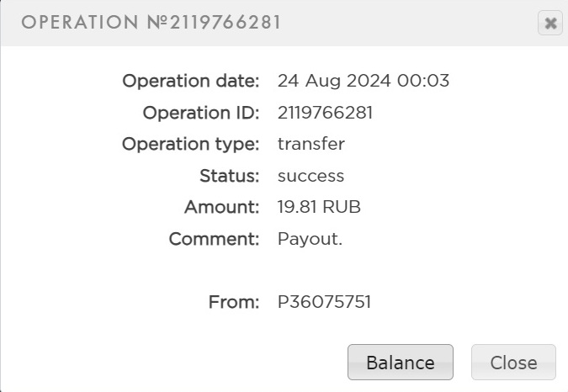Click the dialog title OPERATION №2119766281
This screenshot has width=568, height=392.
[151, 23]
